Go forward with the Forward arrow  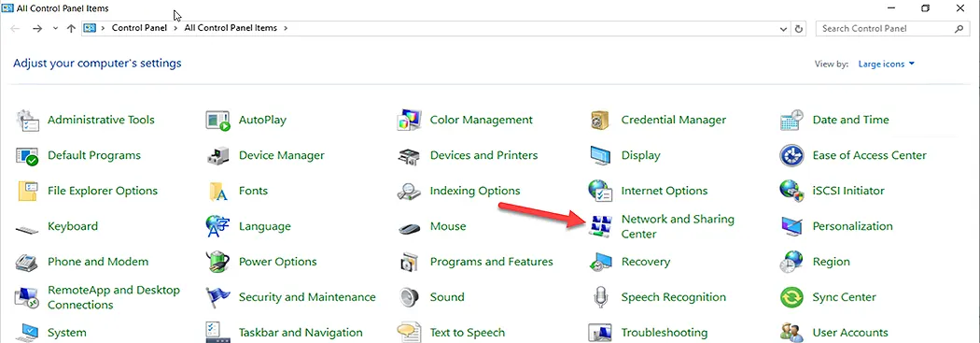click(37, 29)
